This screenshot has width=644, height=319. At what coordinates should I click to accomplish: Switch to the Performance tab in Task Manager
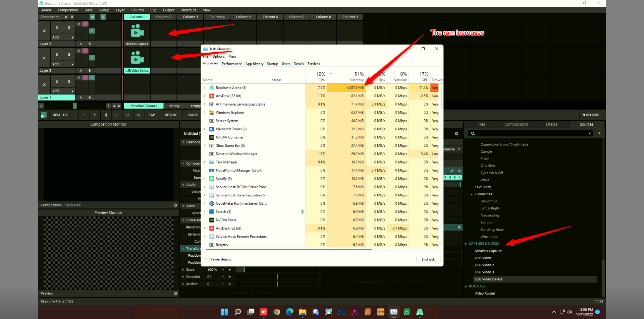coord(231,64)
